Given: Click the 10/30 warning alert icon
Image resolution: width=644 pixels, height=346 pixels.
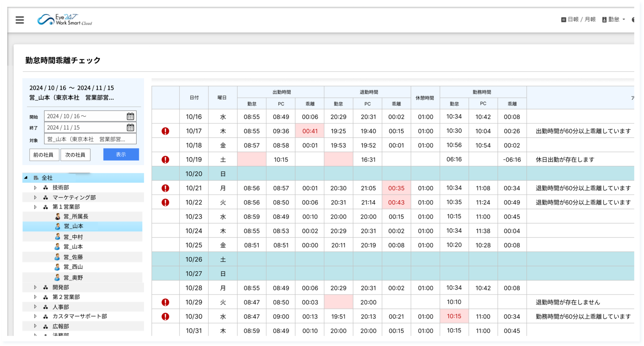Looking at the screenshot, I should click(x=165, y=316).
